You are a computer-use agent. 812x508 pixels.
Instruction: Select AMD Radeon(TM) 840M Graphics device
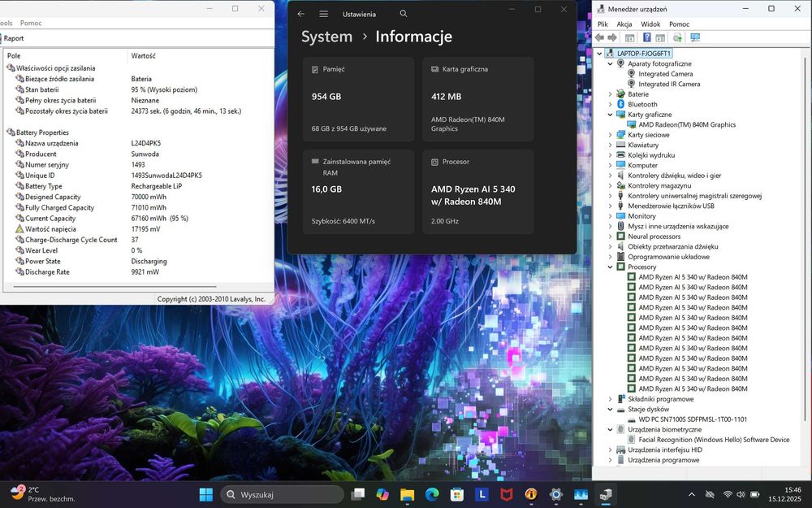pyautogui.click(x=687, y=124)
